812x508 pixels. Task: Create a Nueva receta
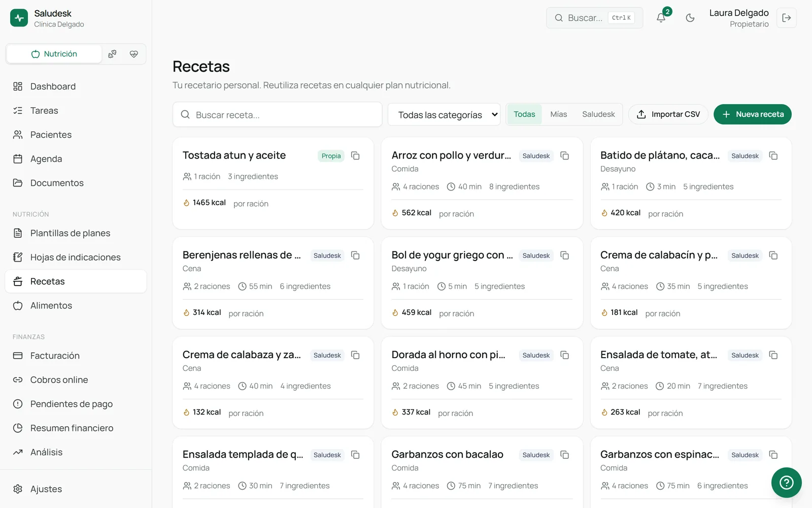coord(753,114)
